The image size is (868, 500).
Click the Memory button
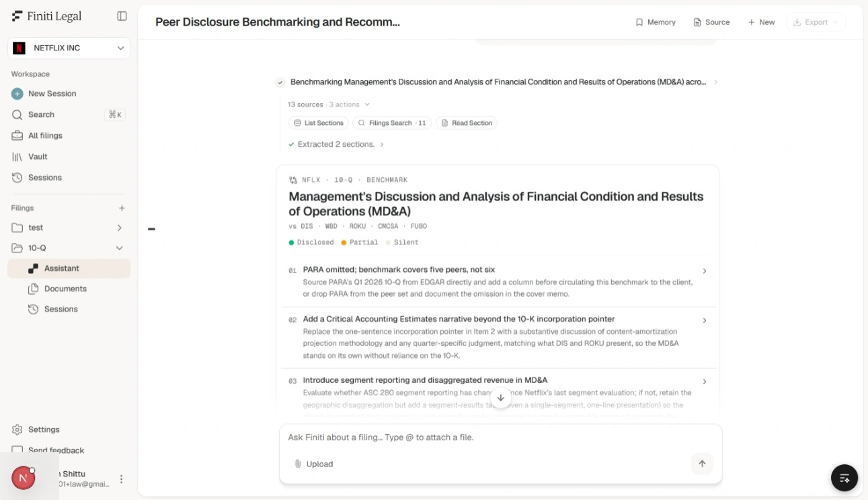[x=656, y=22]
